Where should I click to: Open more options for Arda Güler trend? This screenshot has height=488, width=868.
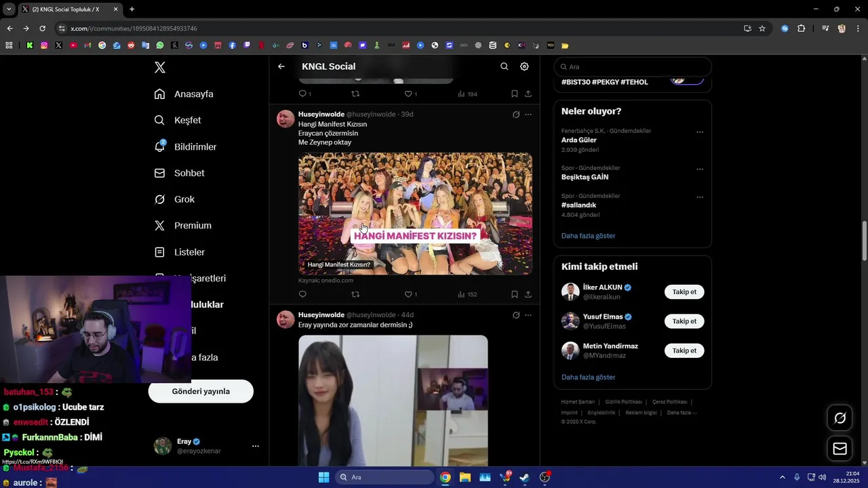point(700,132)
